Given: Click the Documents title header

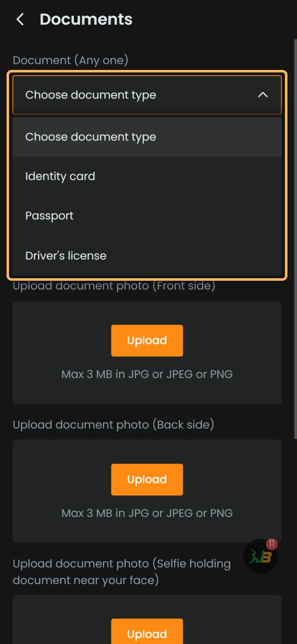Looking at the screenshot, I should point(85,19).
